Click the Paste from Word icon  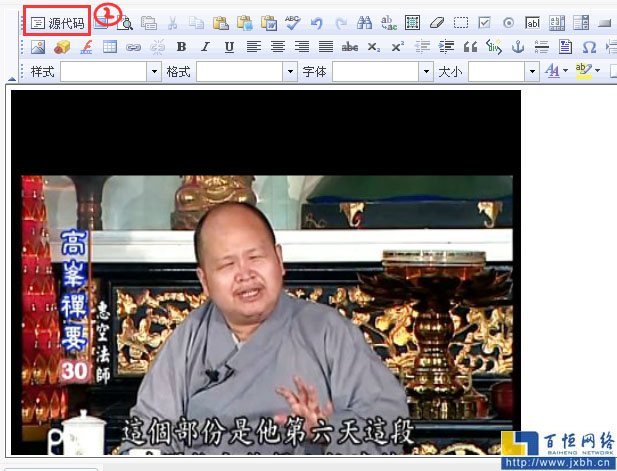[x=267, y=22]
